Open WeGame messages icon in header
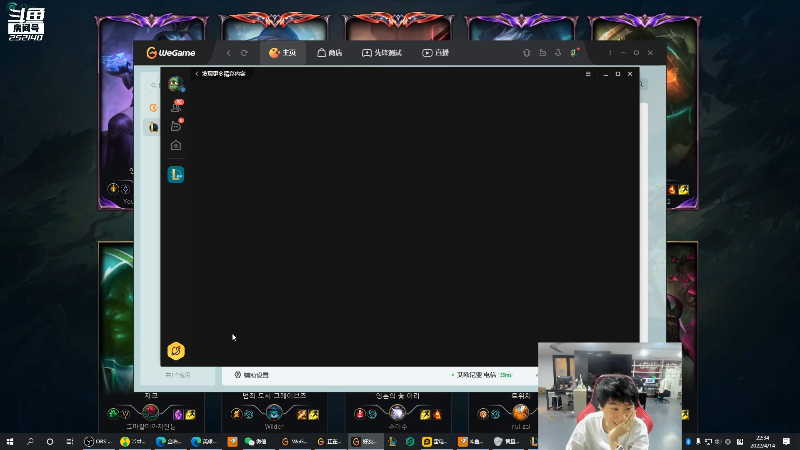The width and height of the screenshot is (800, 450). point(542,53)
